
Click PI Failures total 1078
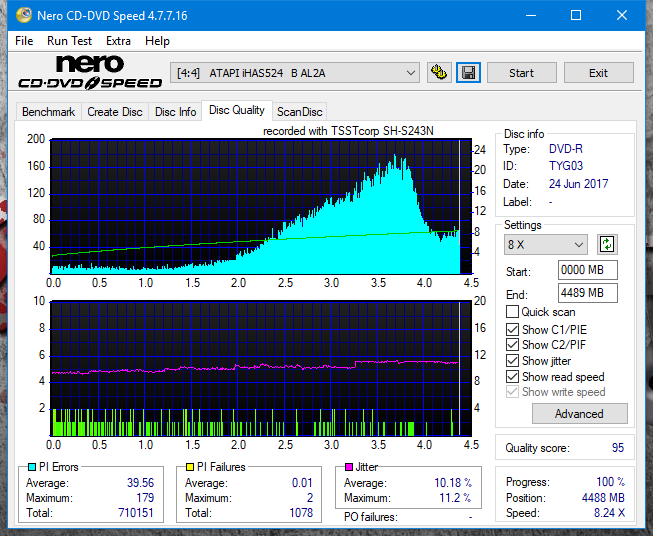pos(301,513)
